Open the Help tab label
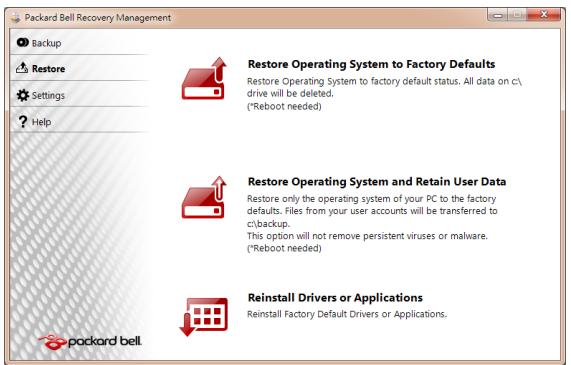 42,122
